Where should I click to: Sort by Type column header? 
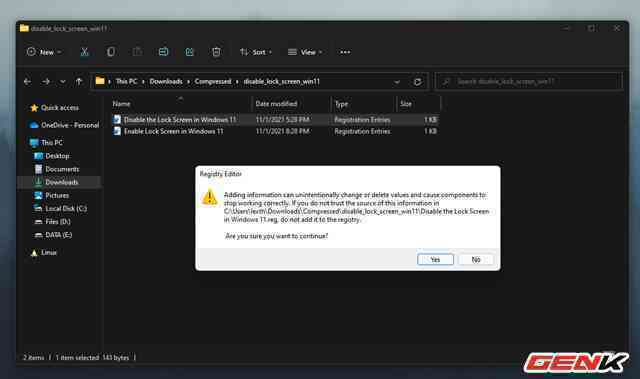(363, 104)
